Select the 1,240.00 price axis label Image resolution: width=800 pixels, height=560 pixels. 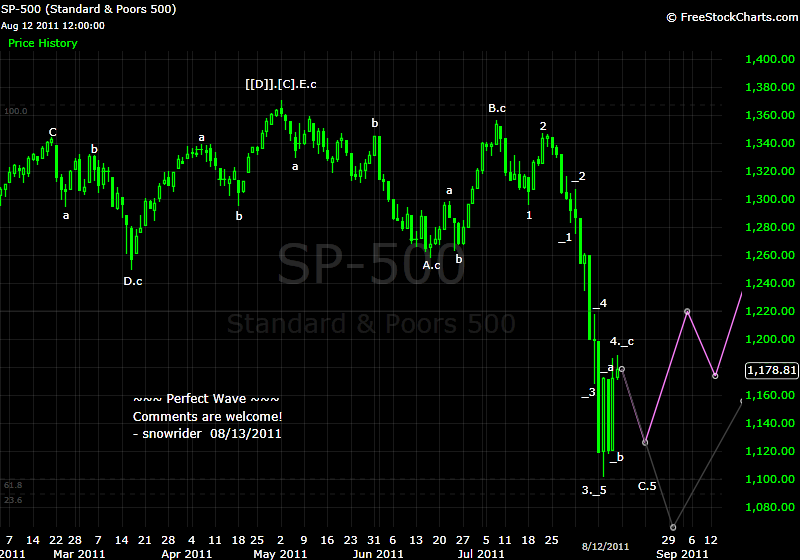pyautogui.click(x=770, y=283)
